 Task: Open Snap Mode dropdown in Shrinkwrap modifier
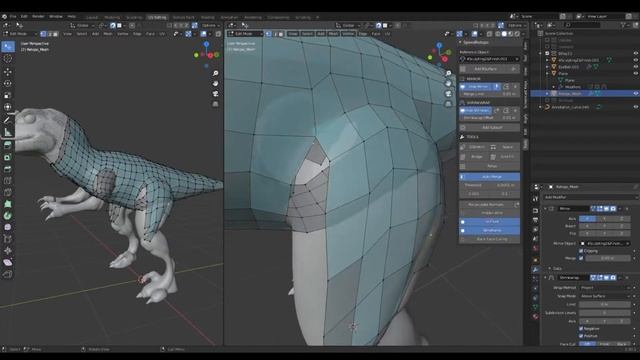click(605, 296)
